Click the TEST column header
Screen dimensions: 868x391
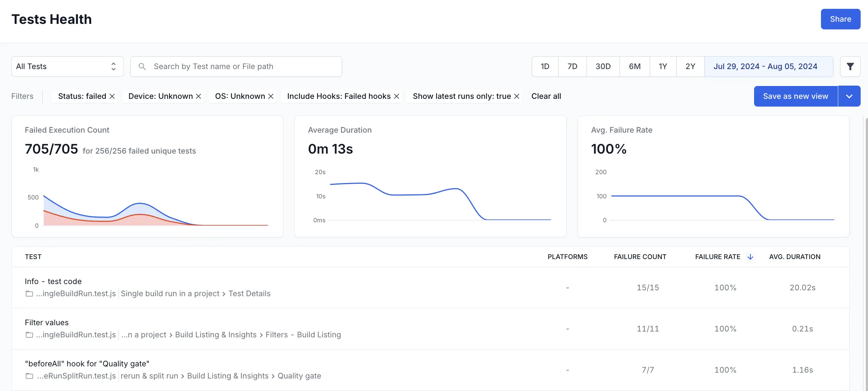tap(33, 257)
